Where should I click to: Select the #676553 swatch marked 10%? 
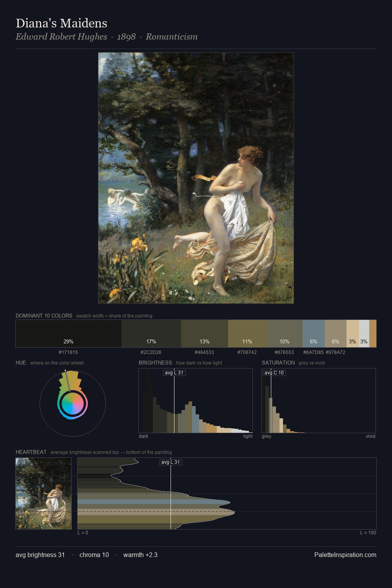[285, 334]
